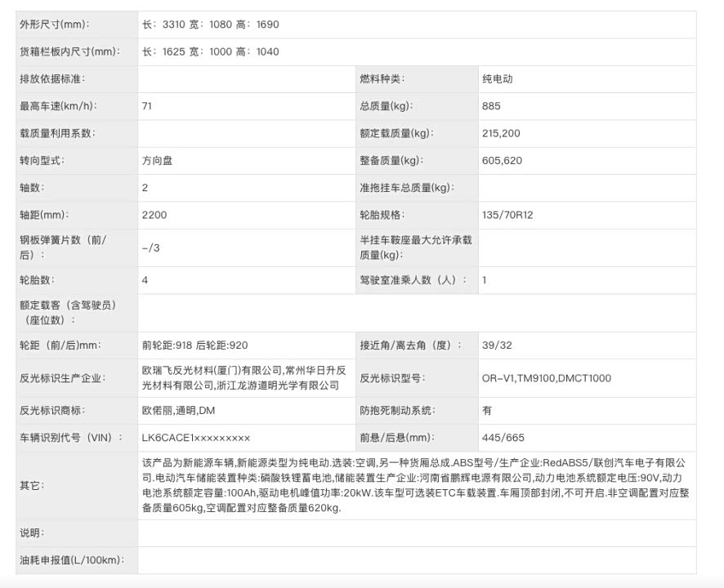Select the 前悬/后悬 value 445/665
The width and height of the screenshot is (724, 588).
(502, 438)
